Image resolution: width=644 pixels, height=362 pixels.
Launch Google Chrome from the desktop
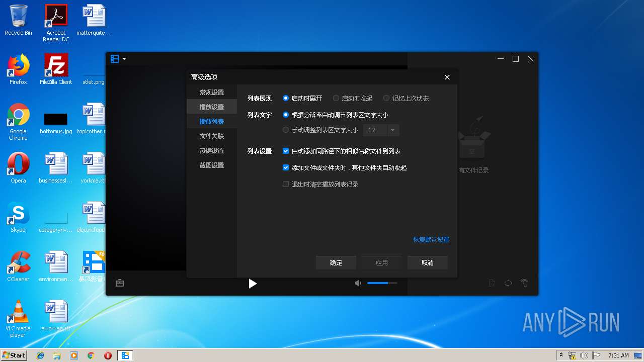click(18, 122)
